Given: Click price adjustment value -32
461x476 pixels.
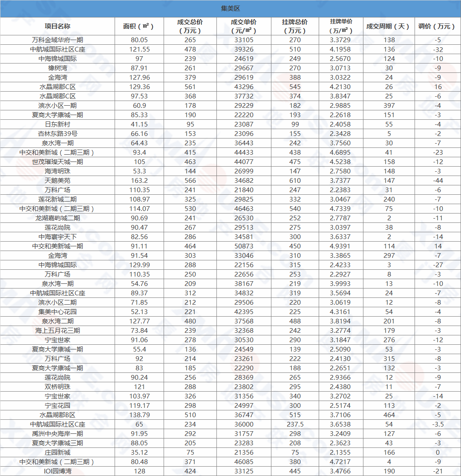Looking at the screenshot, I should pyautogui.click(x=438, y=49).
